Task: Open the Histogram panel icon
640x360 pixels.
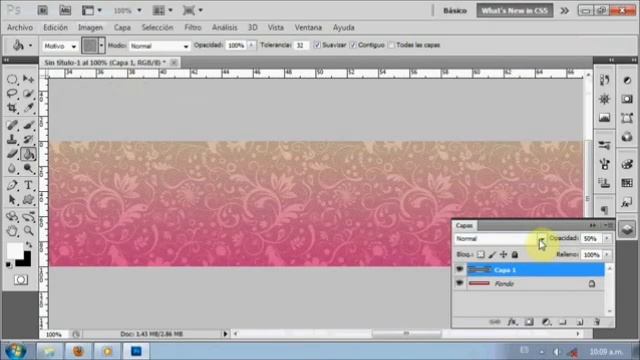Action: [x=604, y=118]
